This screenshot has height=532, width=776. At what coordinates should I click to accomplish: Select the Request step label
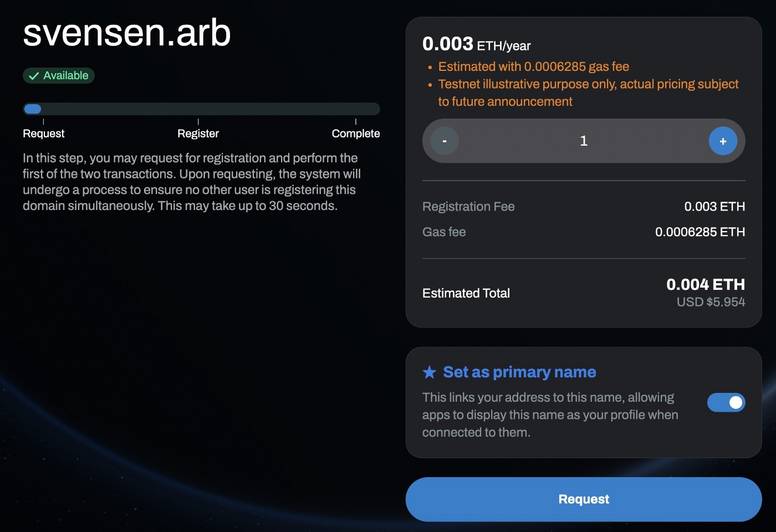(43, 134)
